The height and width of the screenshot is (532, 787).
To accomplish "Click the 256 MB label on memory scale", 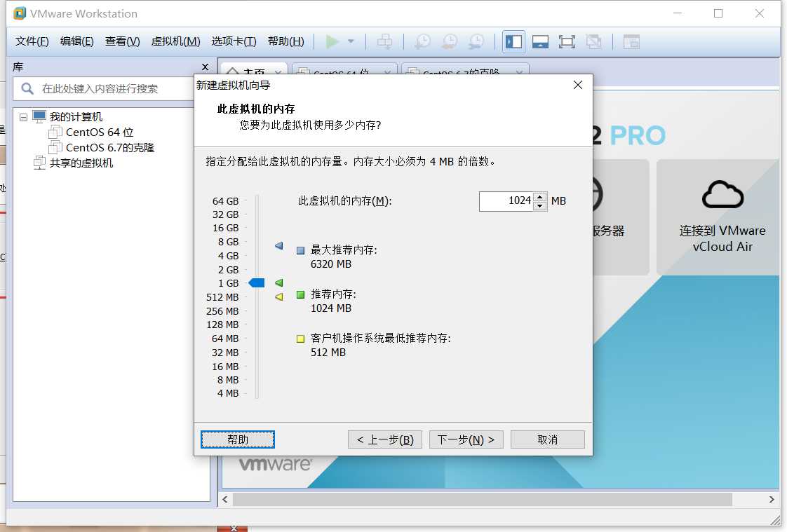I will (222, 311).
